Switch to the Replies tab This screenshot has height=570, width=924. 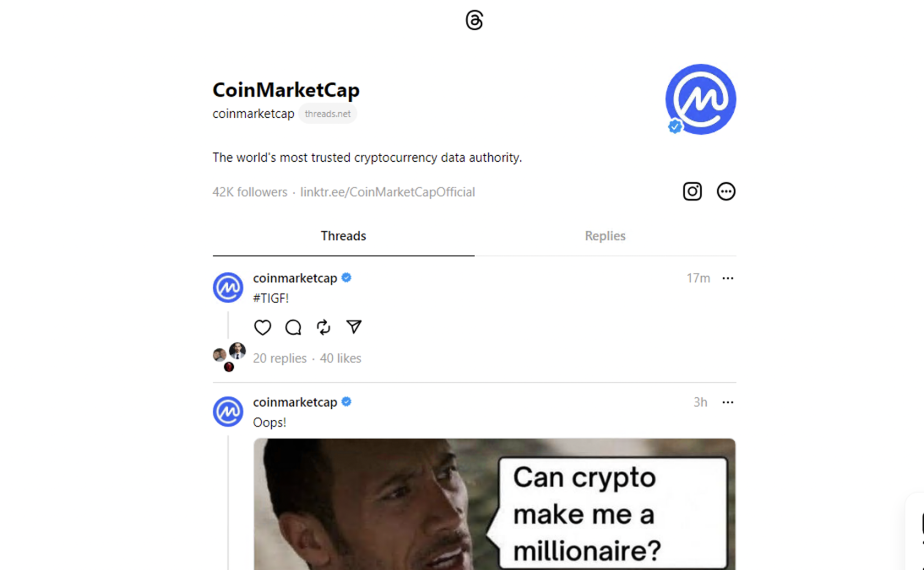tap(605, 236)
